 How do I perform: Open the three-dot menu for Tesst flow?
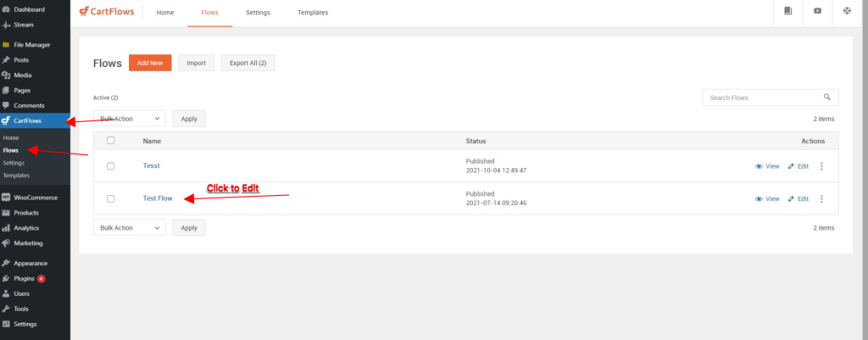821,166
